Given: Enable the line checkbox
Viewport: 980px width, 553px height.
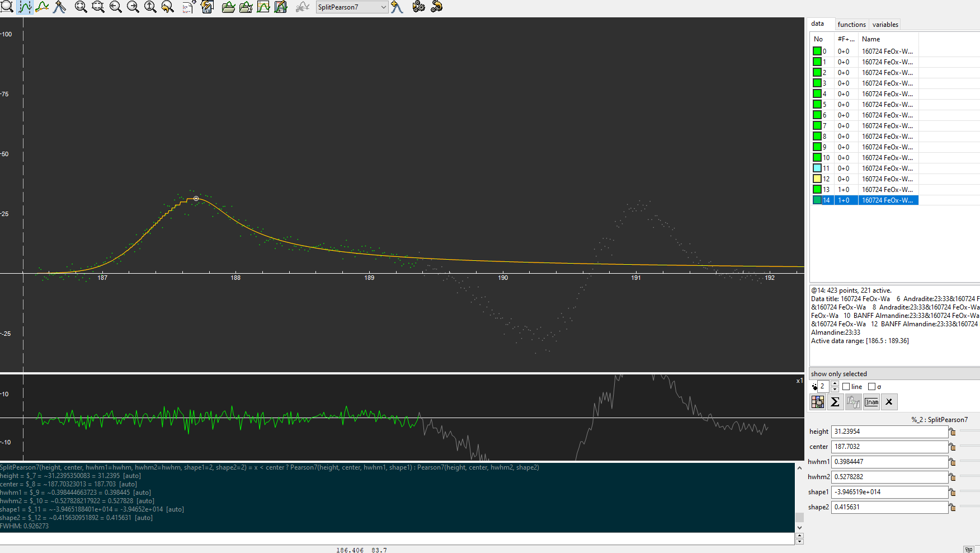Looking at the screenshot, I should (x=846, y=387).
